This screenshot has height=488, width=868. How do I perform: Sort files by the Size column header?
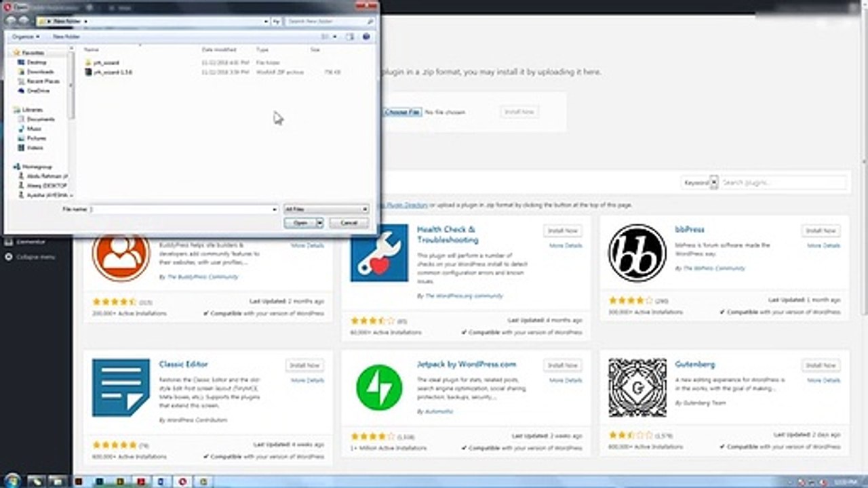(x=315, y=50)
